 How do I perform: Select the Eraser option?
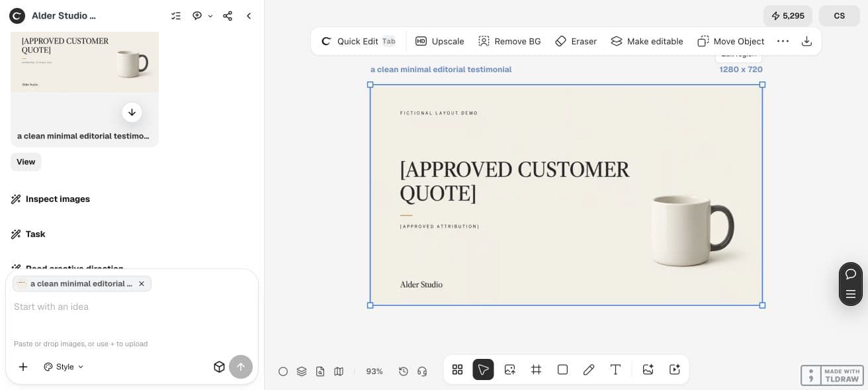[576, 41]
